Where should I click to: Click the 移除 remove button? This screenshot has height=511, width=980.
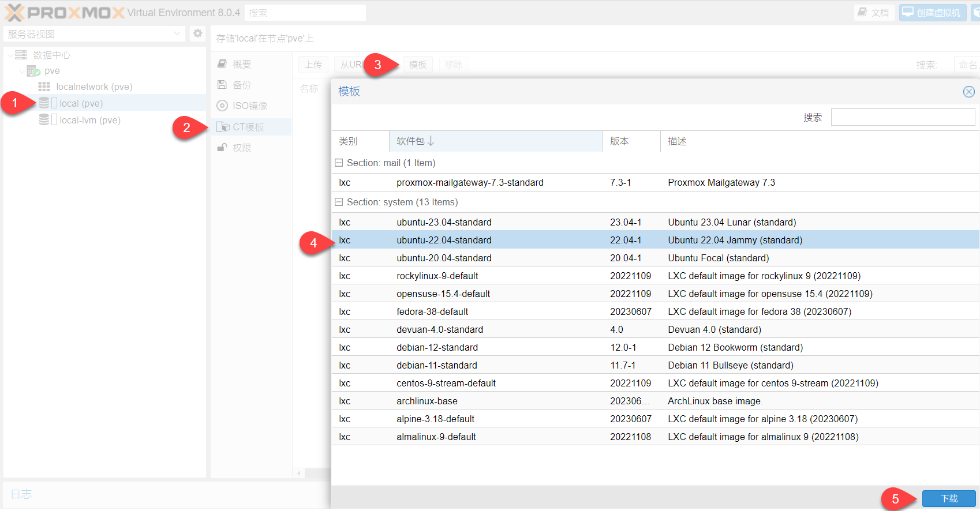(x=454, y=65)
